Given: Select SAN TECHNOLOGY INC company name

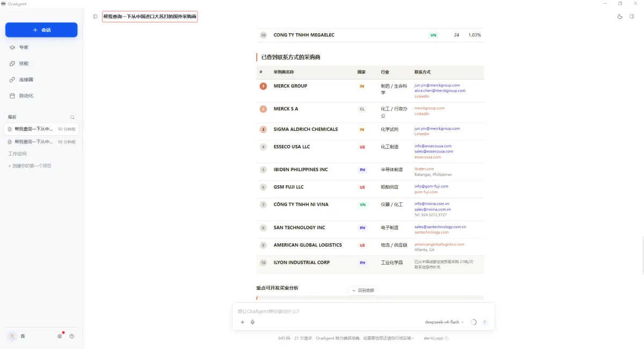Looking at the screenshot, I should tap(299, 227).
